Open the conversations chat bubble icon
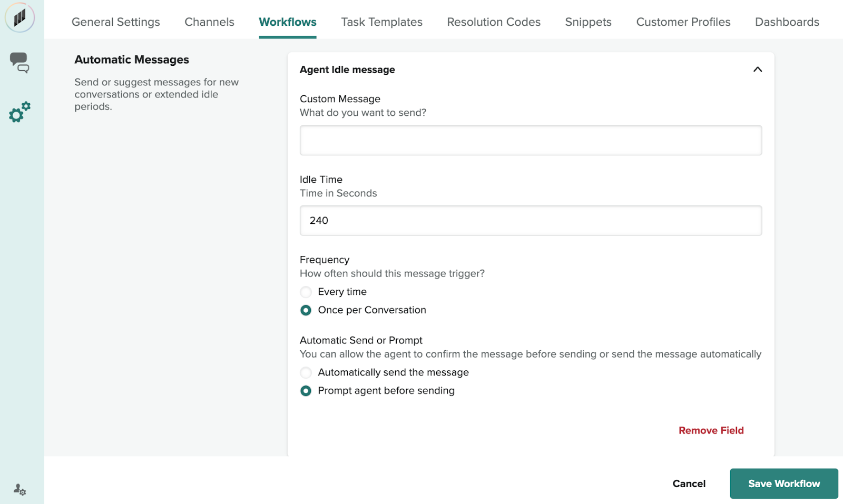843x504 pixels. (19, 62)
